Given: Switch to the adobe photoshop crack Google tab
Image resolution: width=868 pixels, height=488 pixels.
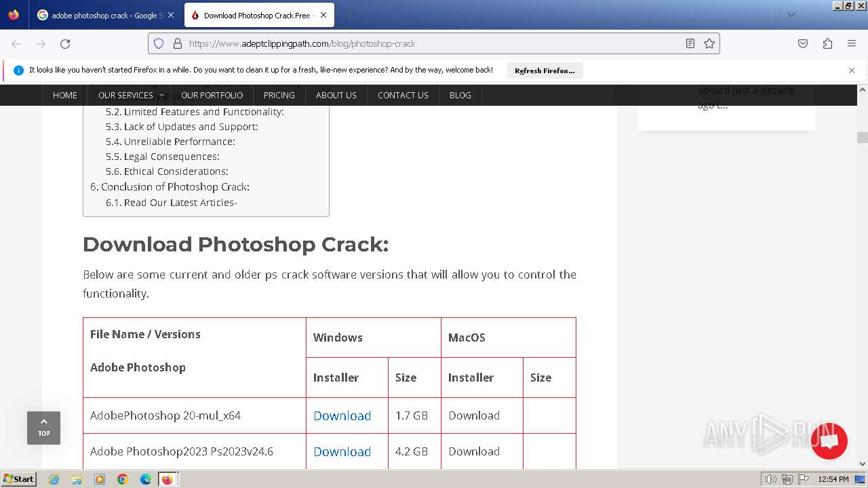Looking at the screenshot, I should tap(105, 15).
